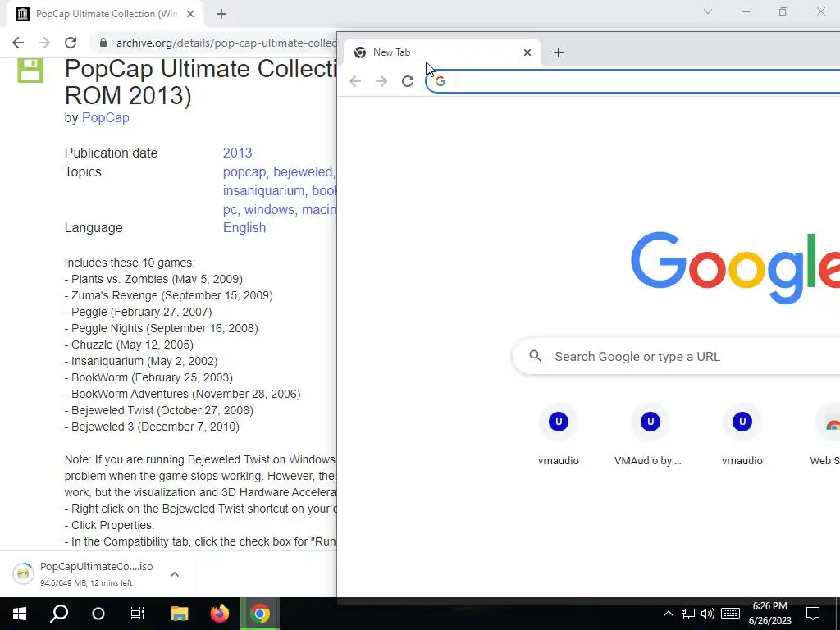Click the taskbar clock showing 6:26 PM
The width and height of the screenshot is (840, 630).
pyautogui.click(x=769, y=614)
